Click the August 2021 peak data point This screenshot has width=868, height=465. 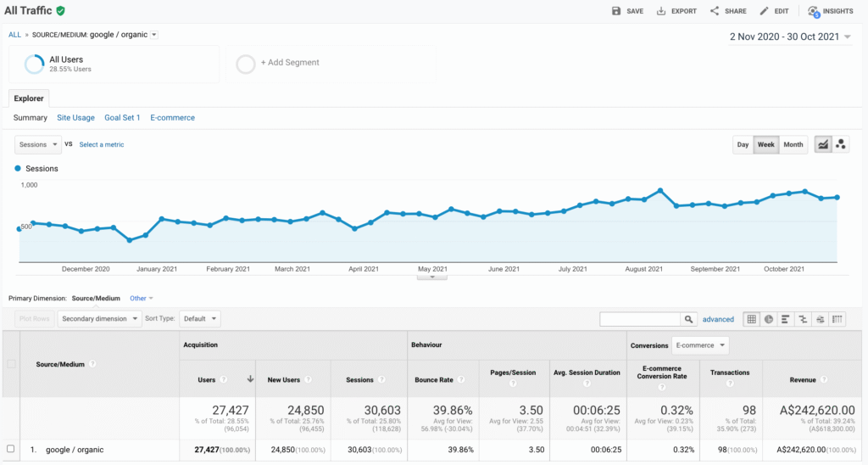coord(660,190)
